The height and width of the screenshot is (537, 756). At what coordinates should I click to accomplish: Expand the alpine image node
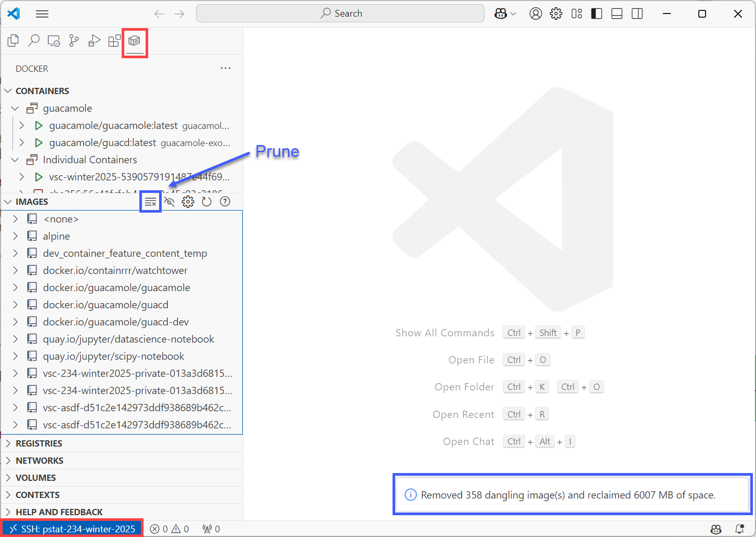tap(56, 237)
